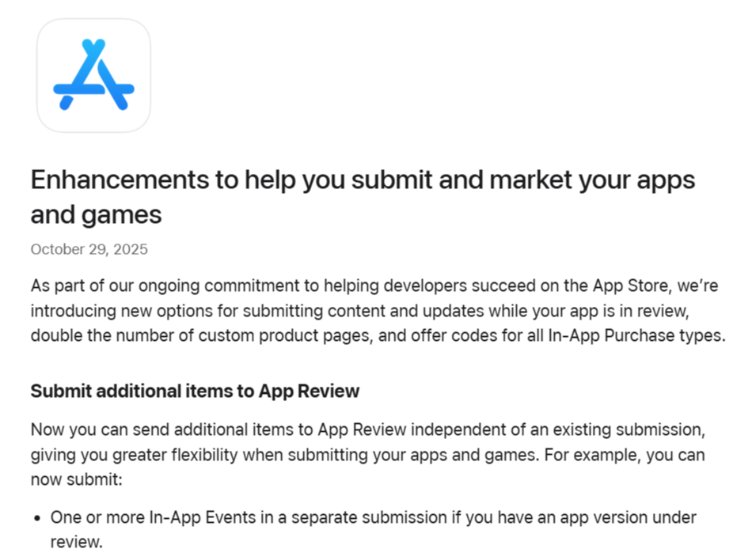Click the bullet point before 'One or more'
The image size is (752, 560).
[x=37, y=519]
